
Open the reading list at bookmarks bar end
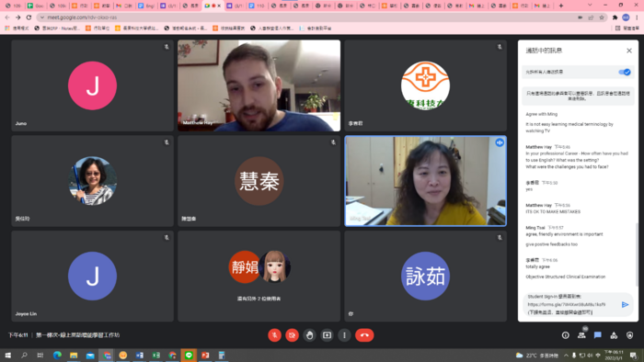627,28
